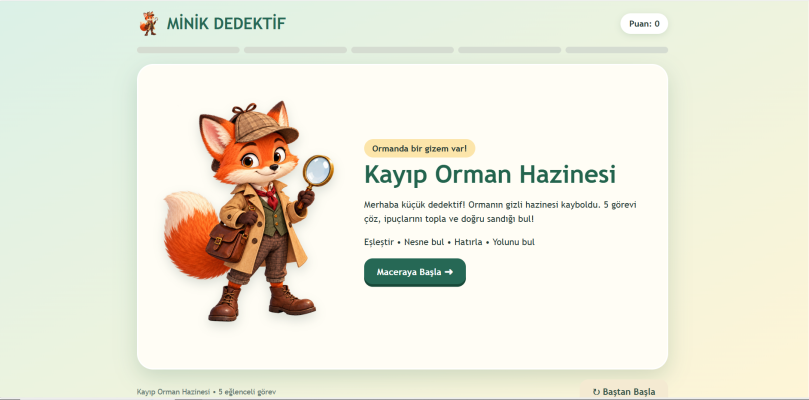
Task: Click the fox detective logo icon
Action: [x=149, y=24]
